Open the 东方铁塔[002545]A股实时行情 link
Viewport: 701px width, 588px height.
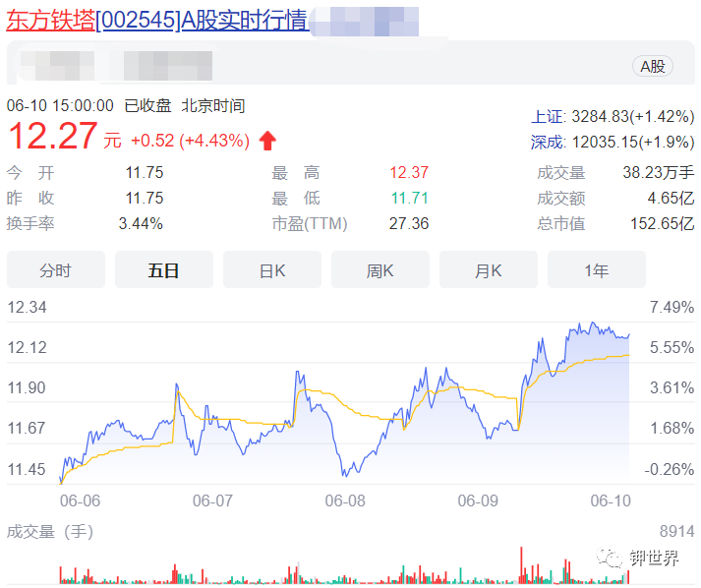[157, 21]
